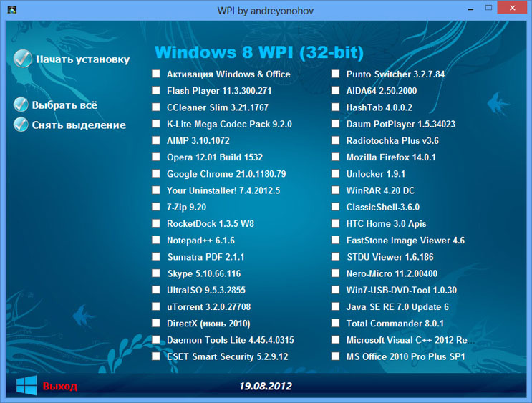The height and width of the screenshot is (403, 532).
Task: Click the Выбрать всё text
Action: [64, 105]
